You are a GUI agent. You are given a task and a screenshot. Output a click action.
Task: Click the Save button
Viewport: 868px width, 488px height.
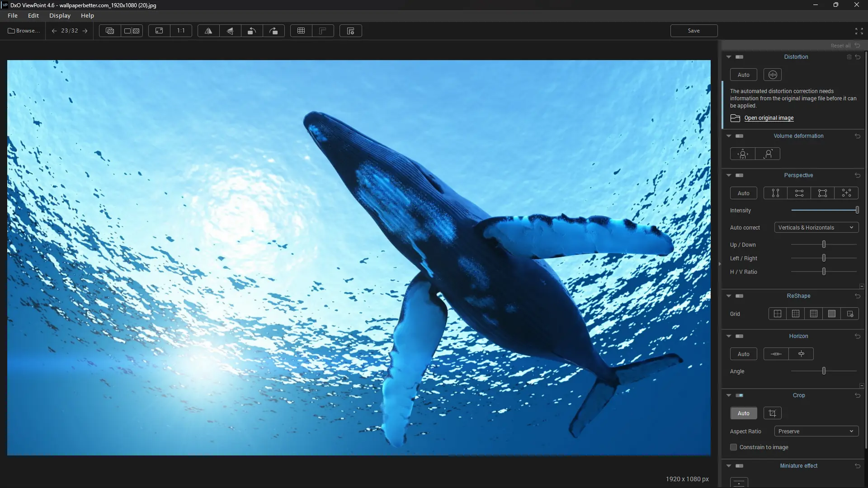[x=693, y=31]
